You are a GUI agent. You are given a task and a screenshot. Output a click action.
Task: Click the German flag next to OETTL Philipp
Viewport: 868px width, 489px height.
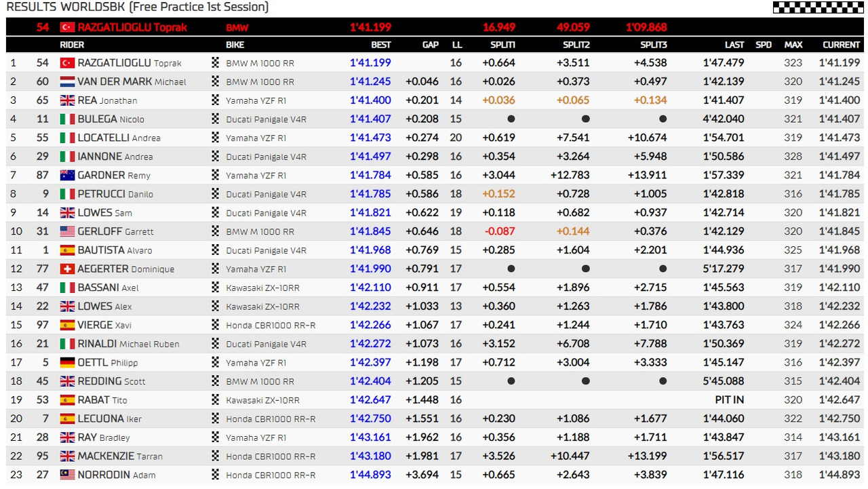[x=67, y=363]
